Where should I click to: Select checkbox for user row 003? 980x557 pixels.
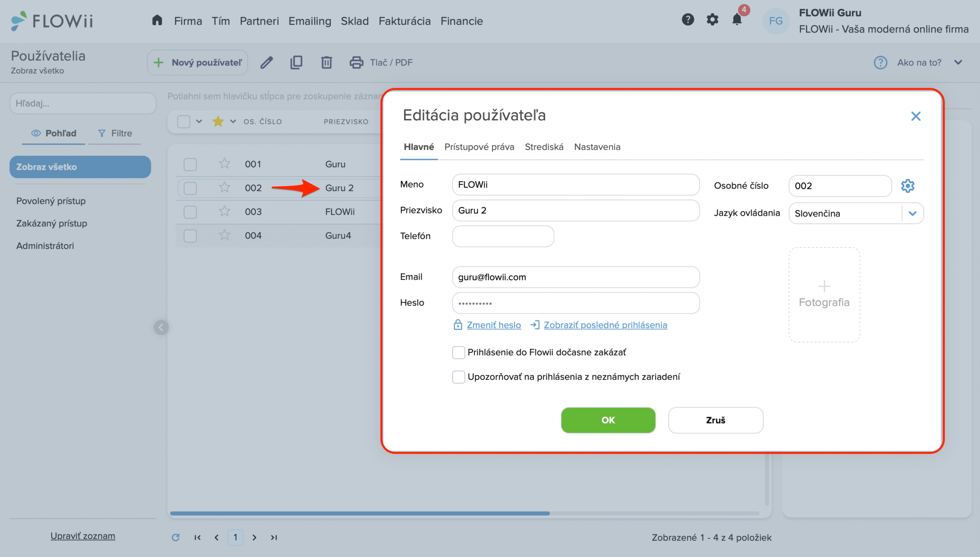click(x=190, y=212)
